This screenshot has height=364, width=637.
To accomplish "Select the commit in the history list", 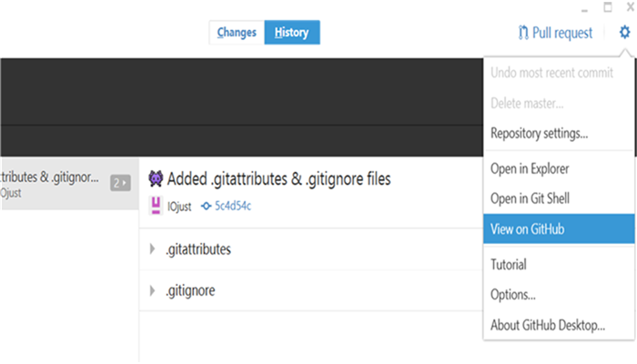I will coord(69,184).
